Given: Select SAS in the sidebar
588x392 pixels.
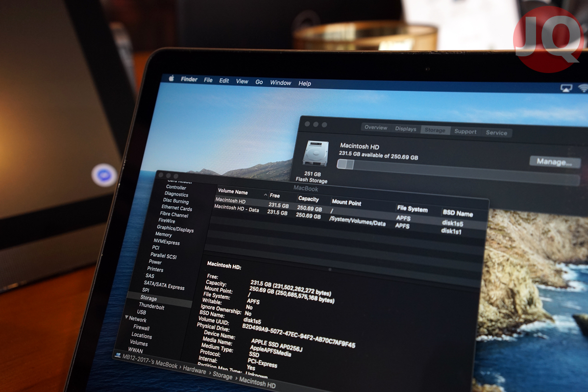Looking at the screenshot, I should click(149, 276).
